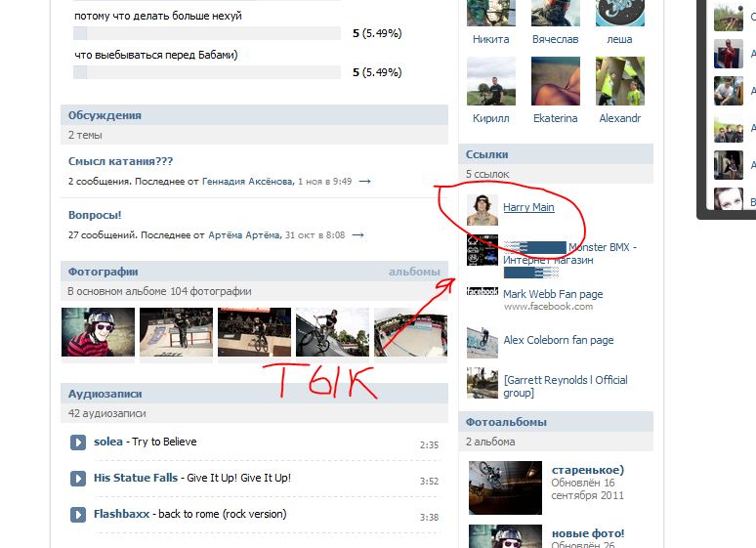Click the facebook logo for Mark Webb

(483, 291)
